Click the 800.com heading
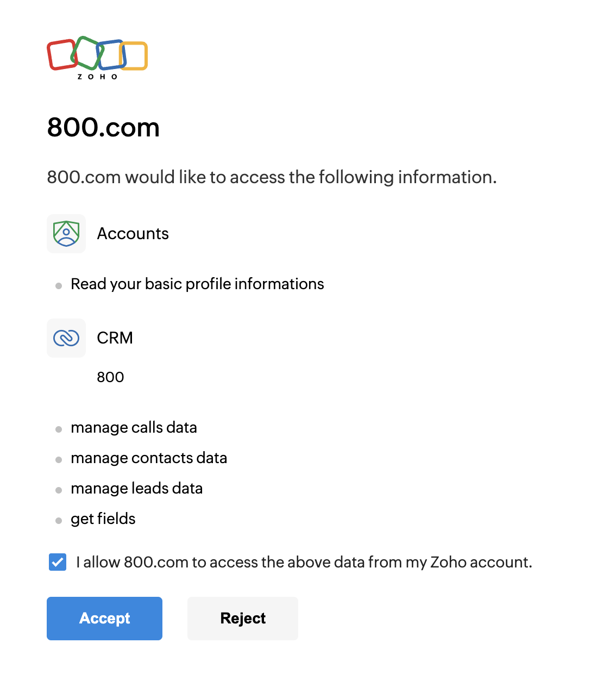Screen dimensions: 616x674 pos(103,127)
